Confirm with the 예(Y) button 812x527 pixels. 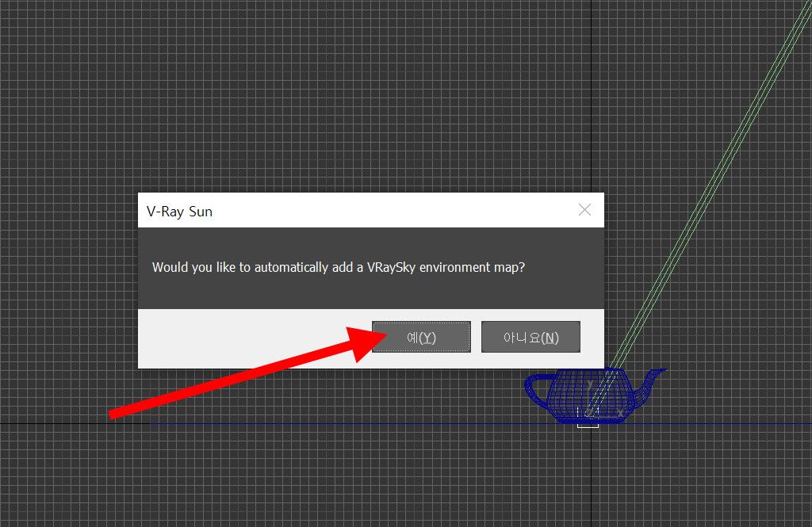421,337
